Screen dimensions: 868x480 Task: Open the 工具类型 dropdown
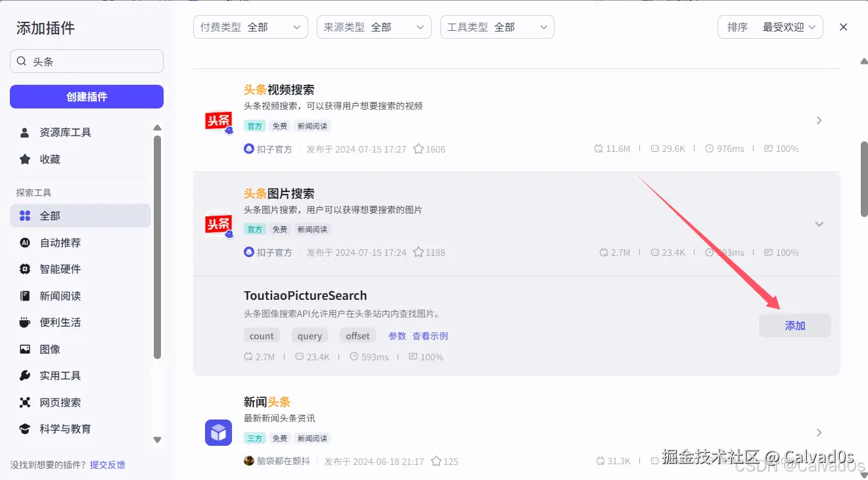click(x=497, y=27)
